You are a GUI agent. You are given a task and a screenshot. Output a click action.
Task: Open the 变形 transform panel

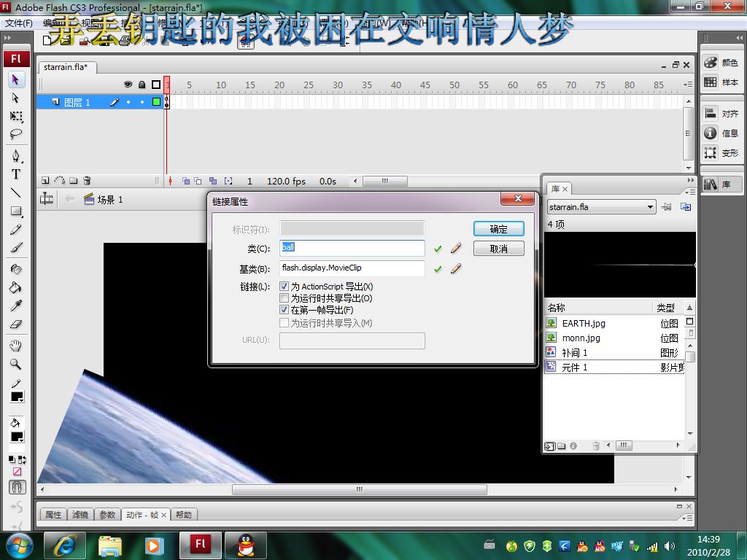tap(721, 153)
